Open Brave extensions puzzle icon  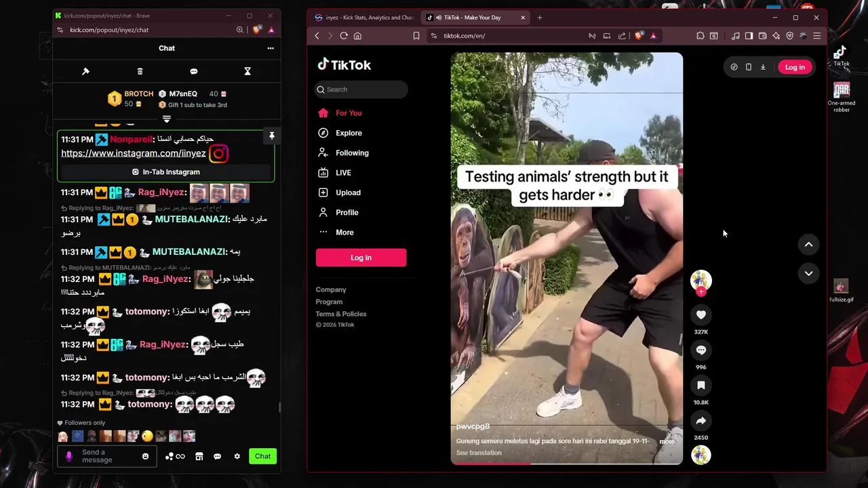coord(701,36)
